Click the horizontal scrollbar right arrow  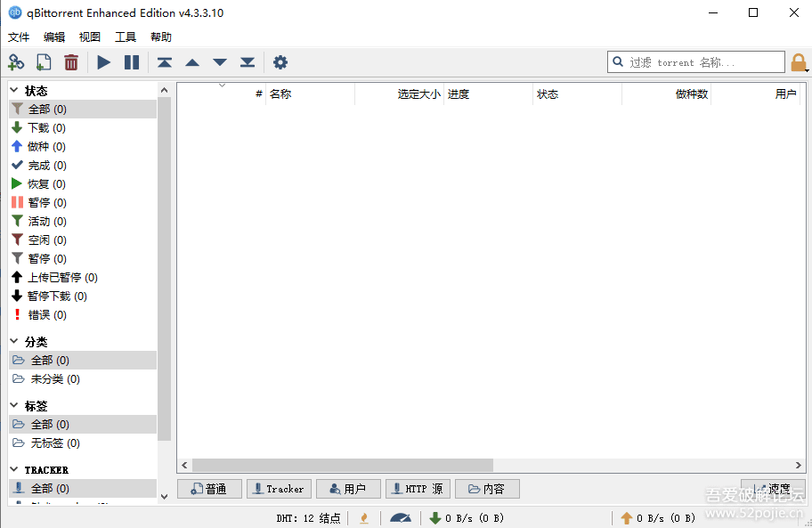[799, 466]
